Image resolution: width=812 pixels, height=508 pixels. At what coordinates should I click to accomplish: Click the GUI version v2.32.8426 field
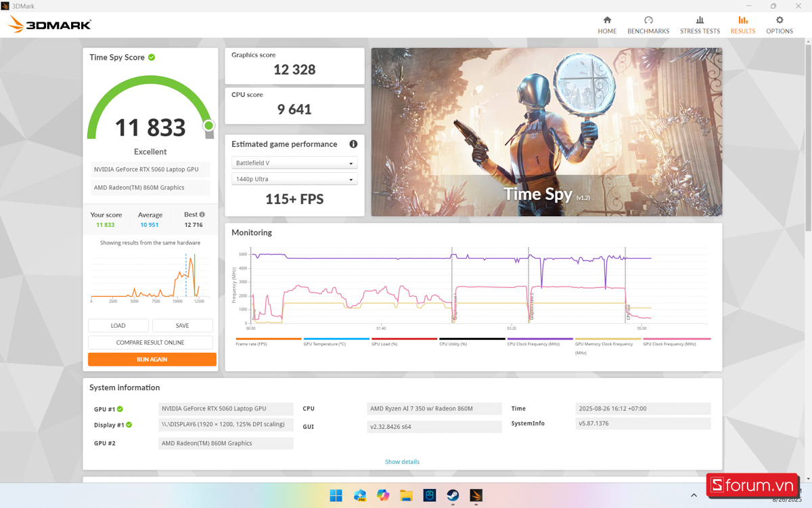click(434, 427)
